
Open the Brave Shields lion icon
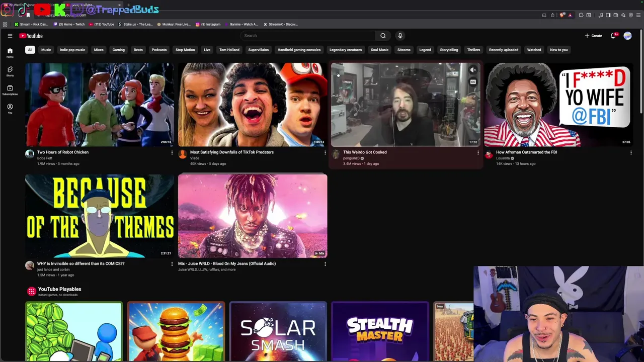pyautogui.click(x=562, y=15)
